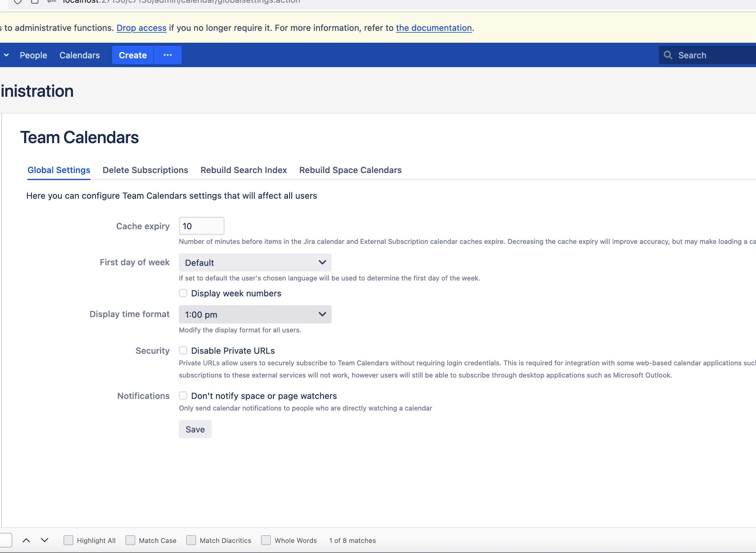Click the Drop access link
This screenshot has height=553, width=756.
pos(141,28)
